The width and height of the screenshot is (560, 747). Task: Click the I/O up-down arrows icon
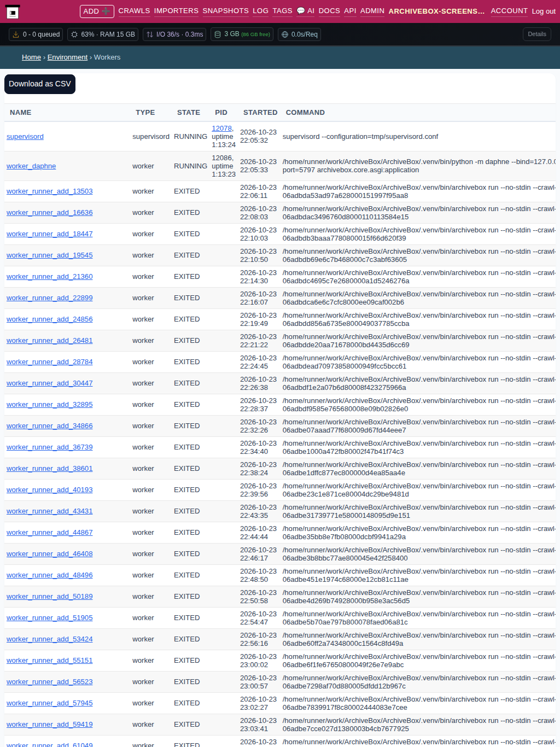[150, 34]
